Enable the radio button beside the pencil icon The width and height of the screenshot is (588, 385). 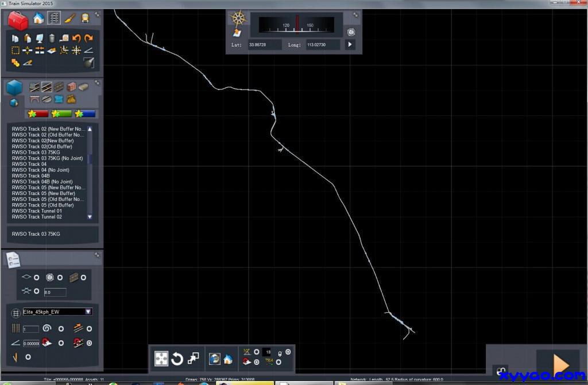pos(28,357)
